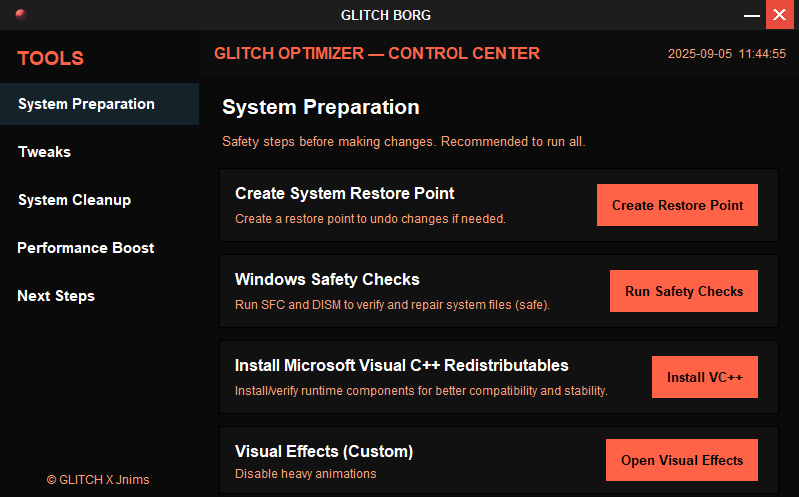Image resolution: width=799 pixels, height=497 pixels.
Task: Open the Performance Boost section
Action: (99, 248)
